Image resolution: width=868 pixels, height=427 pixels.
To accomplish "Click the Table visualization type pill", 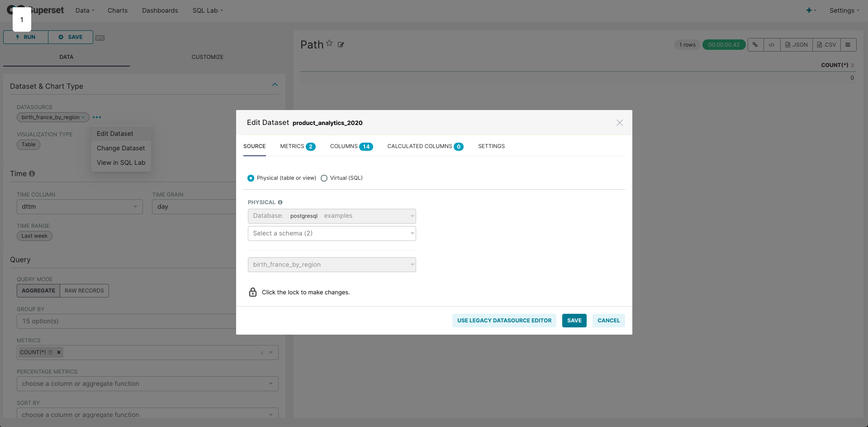I will [x=28, y=144].
